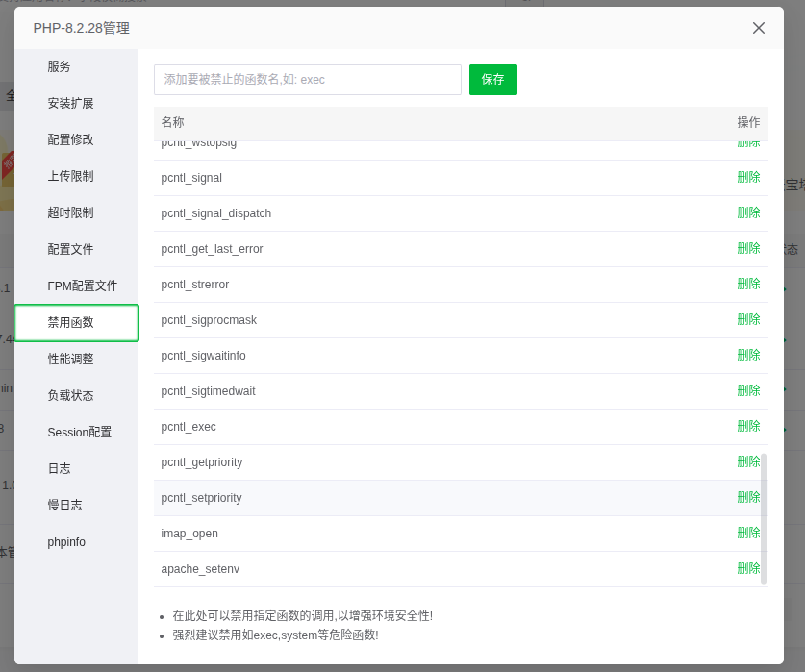Click the function list vertical scrollbar
The width and height of the screenshot is (805, 672).
[764, 517]
